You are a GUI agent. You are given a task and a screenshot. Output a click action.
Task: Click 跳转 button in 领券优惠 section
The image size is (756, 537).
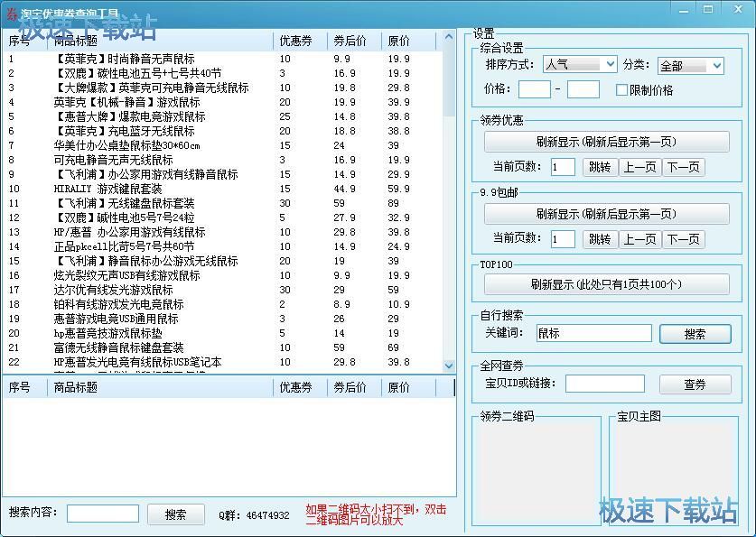tap(600, 167)
